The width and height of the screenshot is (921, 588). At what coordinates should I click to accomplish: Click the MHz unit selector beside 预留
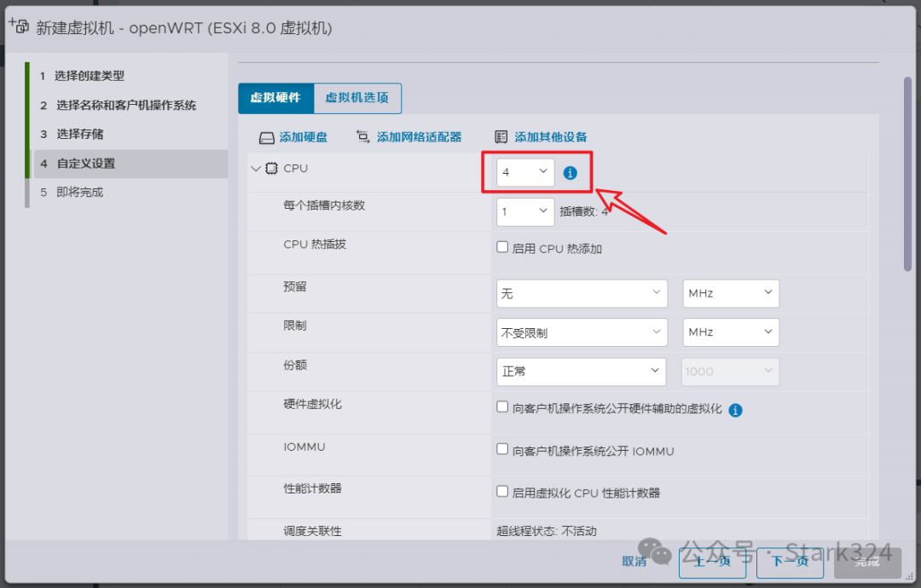point(730,292)
